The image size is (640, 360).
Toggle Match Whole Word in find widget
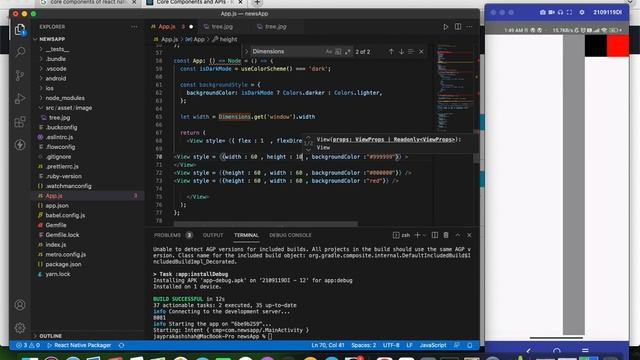point(338,51)
